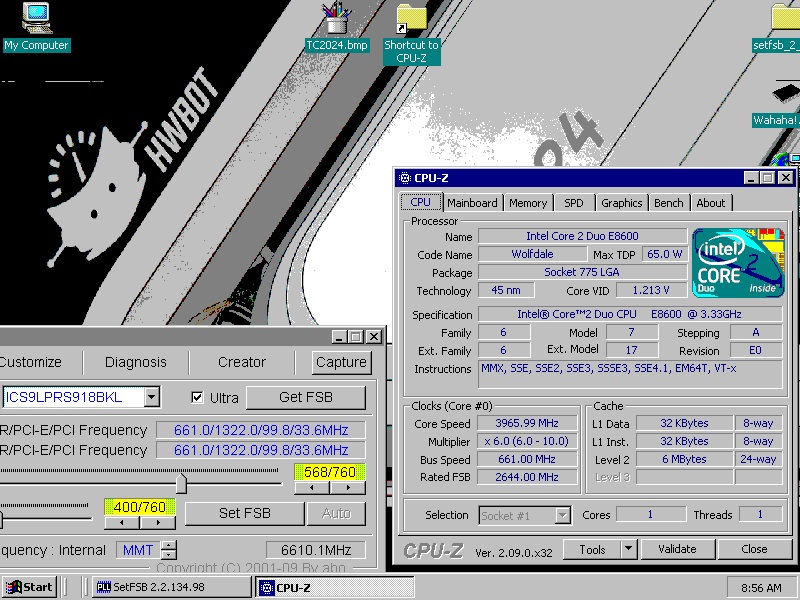The image size is (800, 600).
Task: Toggle the Ultra checkbox in SetFSB
Action: (x=197, y=397)
